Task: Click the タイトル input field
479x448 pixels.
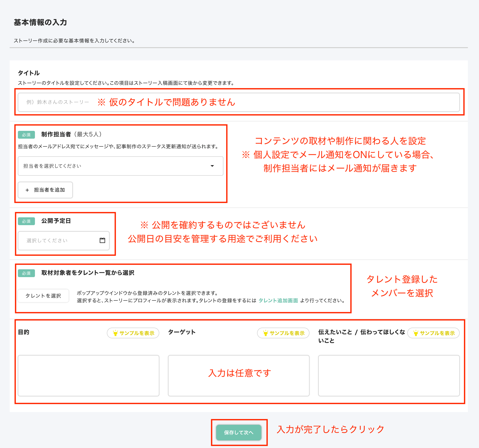Action: tap(337, 102)
